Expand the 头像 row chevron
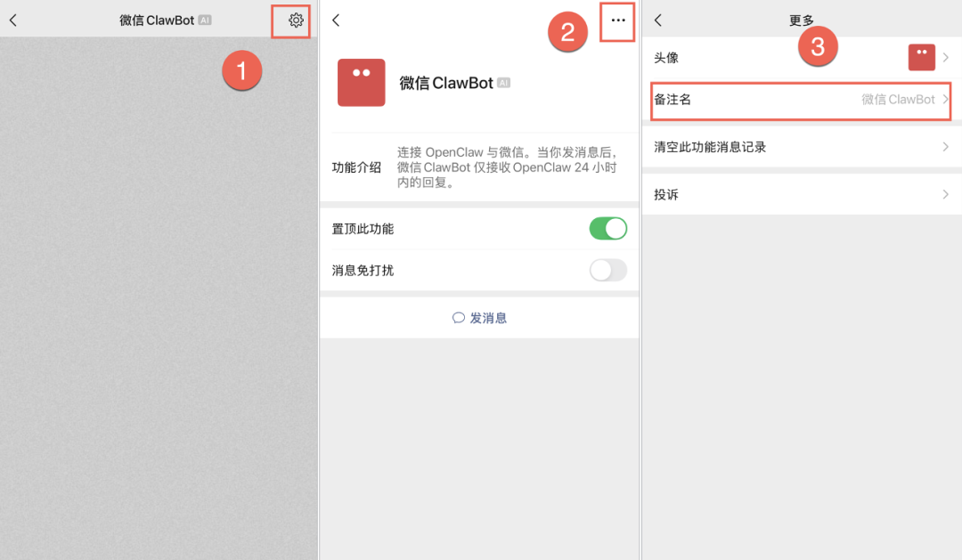This screenshot has width=962, height=560. point(947,56)
